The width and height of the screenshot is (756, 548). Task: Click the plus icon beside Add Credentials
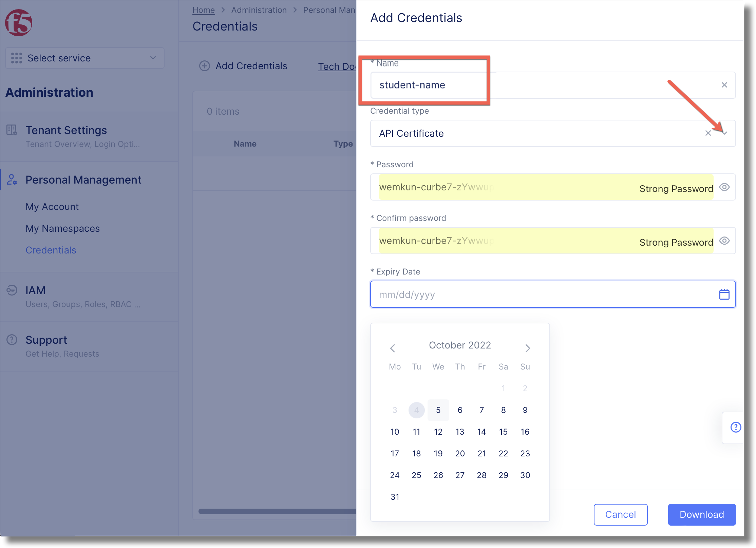click(204, 66)
